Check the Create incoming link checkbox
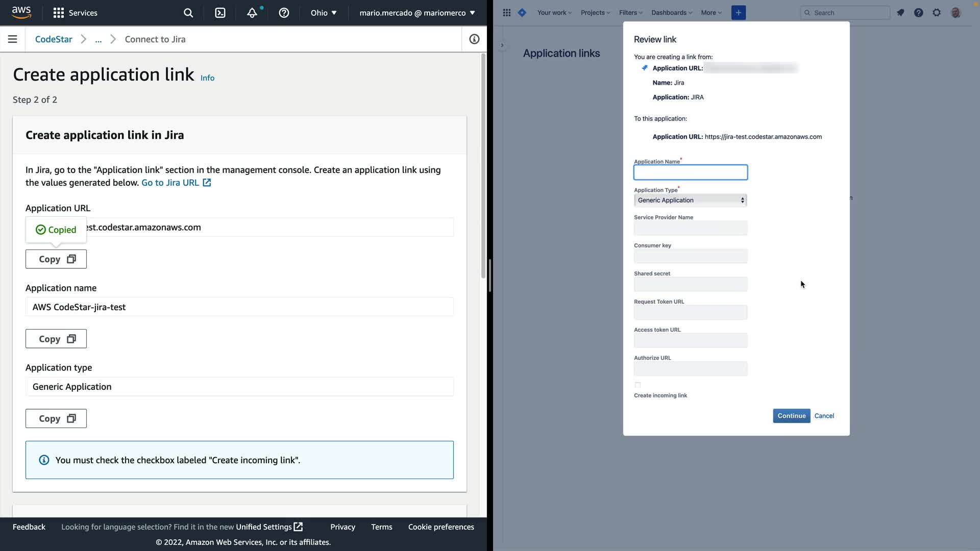Screen dimensions: 980x551 coord(638,385)
